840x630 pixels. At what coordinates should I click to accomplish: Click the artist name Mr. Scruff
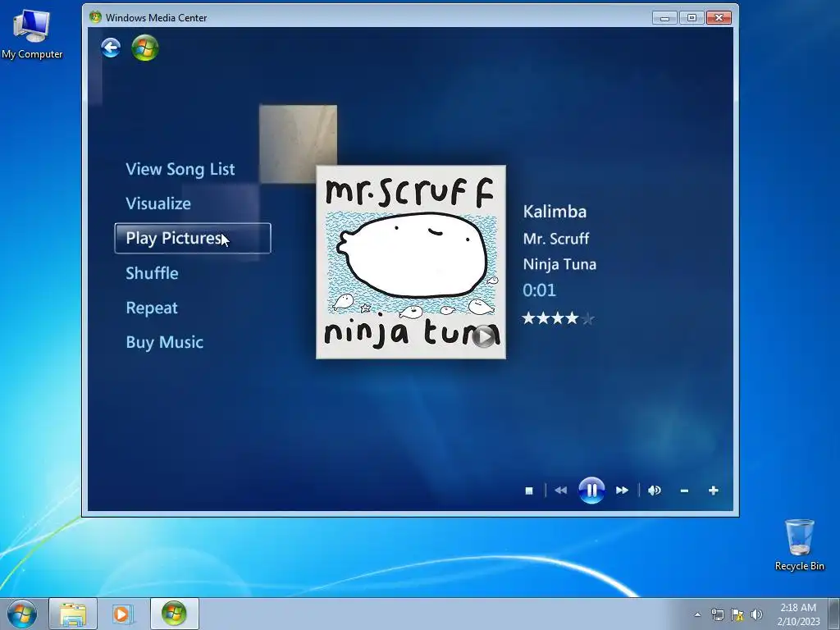point(556,239)
